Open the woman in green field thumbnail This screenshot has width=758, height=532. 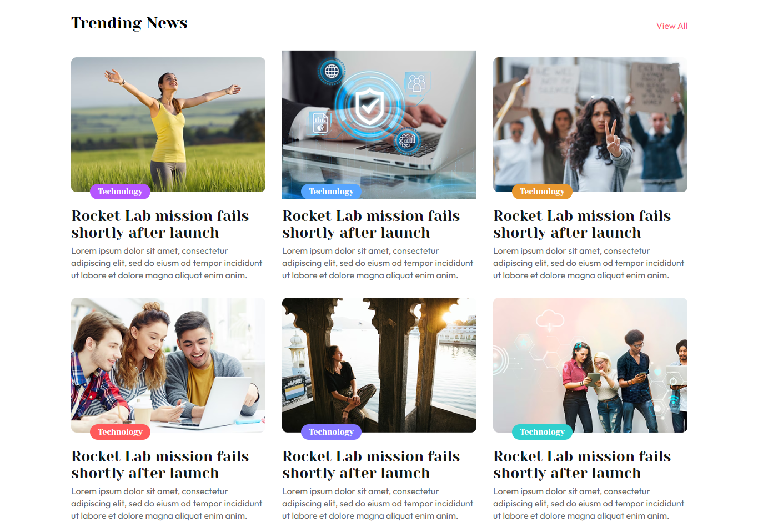coord(168,124)
